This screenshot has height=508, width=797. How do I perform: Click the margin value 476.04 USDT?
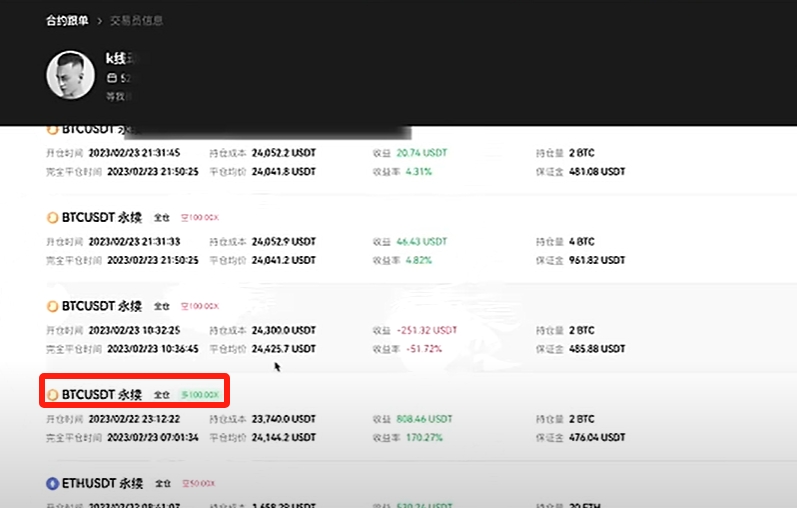pos(597,437)
